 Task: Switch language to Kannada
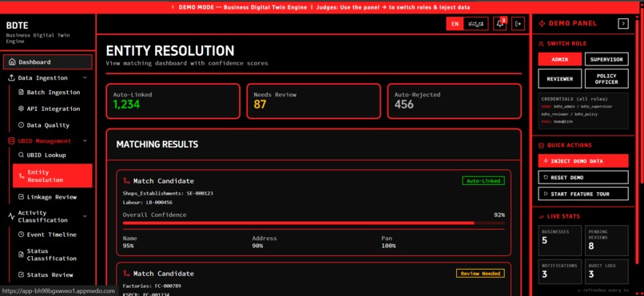(x=476, y=24)
